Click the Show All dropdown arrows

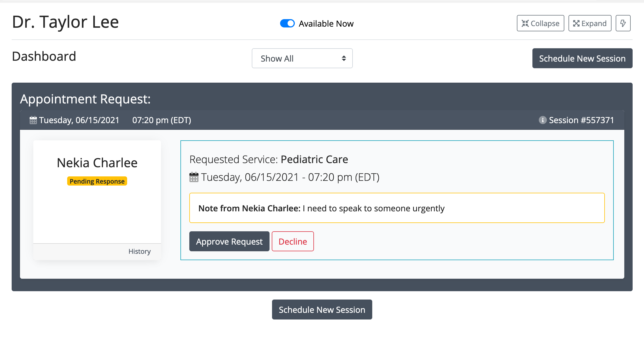point(344,58)
